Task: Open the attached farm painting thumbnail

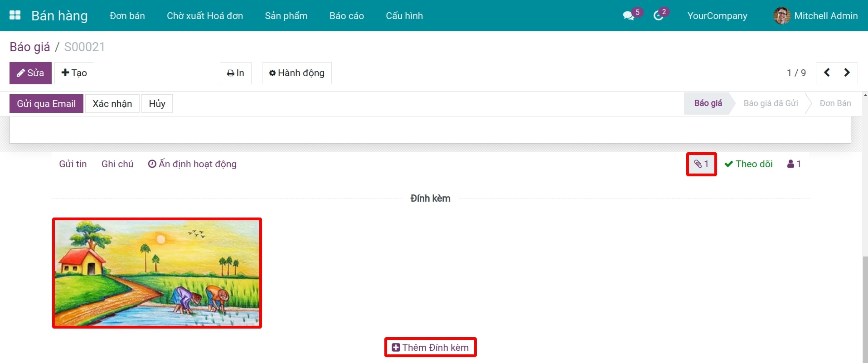Action: (157, 273)
